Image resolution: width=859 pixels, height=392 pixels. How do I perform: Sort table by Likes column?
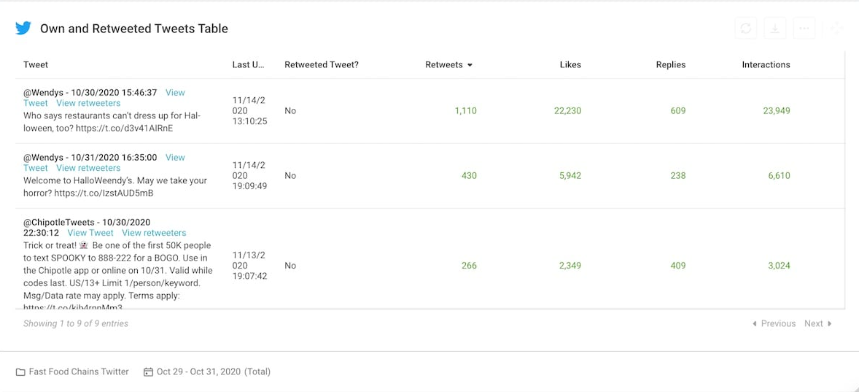click(x=570, y=65)
